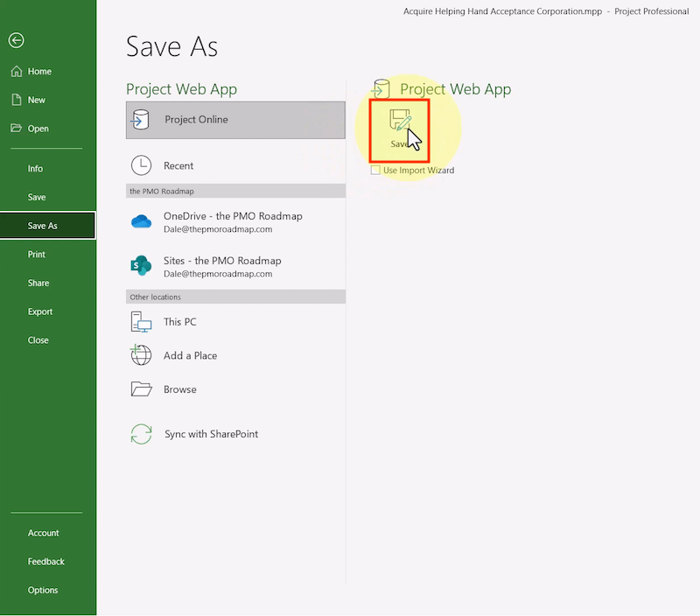Open the Browse folder icon
Image resolution: width=700 pixels, height=616 pixels.
point(141,389)
